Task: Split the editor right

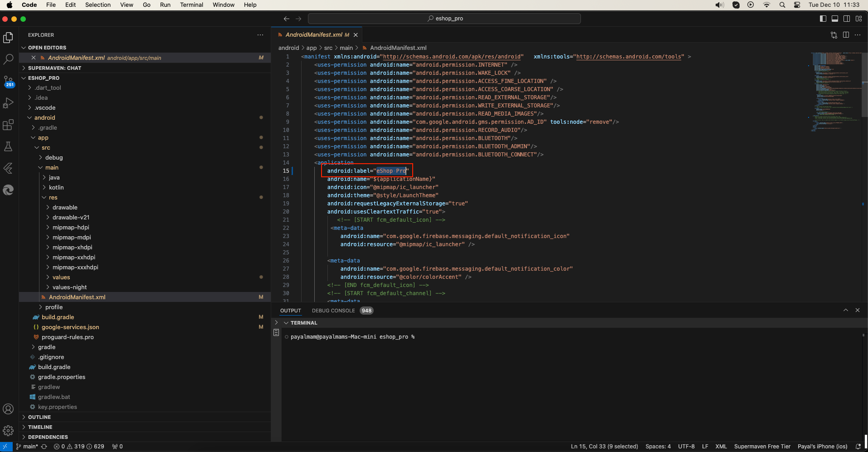Action: pos(846,35)
